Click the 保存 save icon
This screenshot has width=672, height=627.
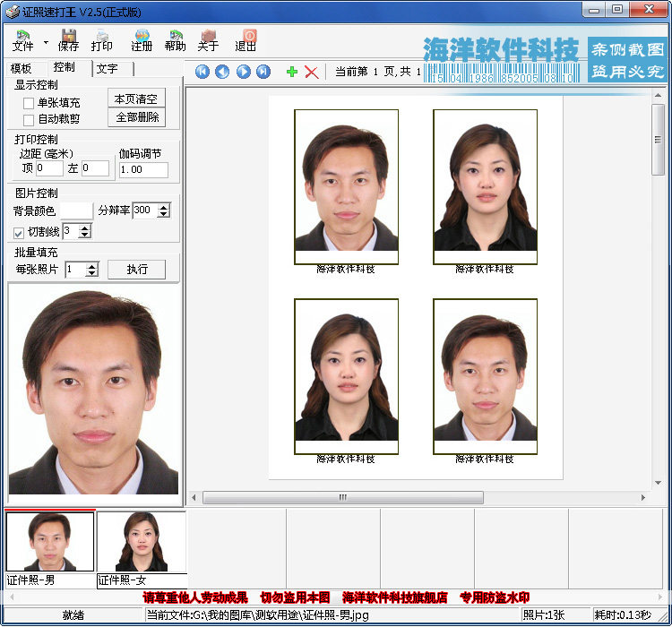pyautogui.click(x=68, y=40)
